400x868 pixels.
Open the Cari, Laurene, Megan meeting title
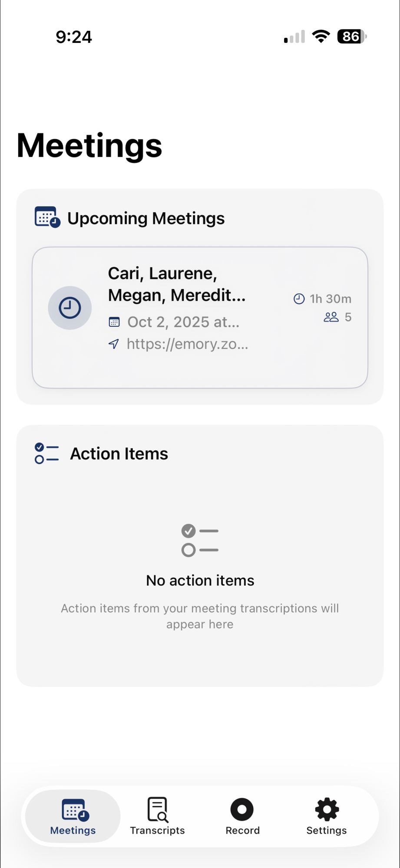tap(176, 284)
